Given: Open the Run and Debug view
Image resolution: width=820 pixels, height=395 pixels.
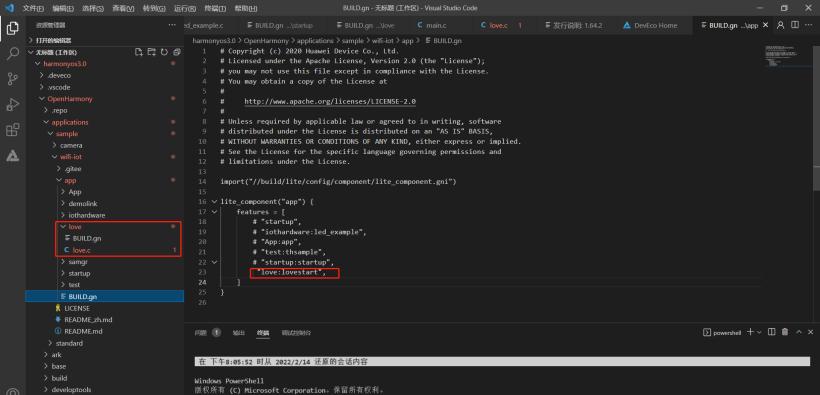Looking at the screenshot, I should 13,104.
